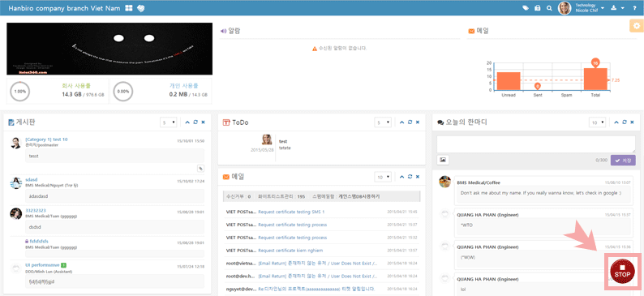Image resolution: width=644 pixels, height=296 pixels.
Task: Expand the Nicole Chif user menu arrow
Action: point(603,8)
